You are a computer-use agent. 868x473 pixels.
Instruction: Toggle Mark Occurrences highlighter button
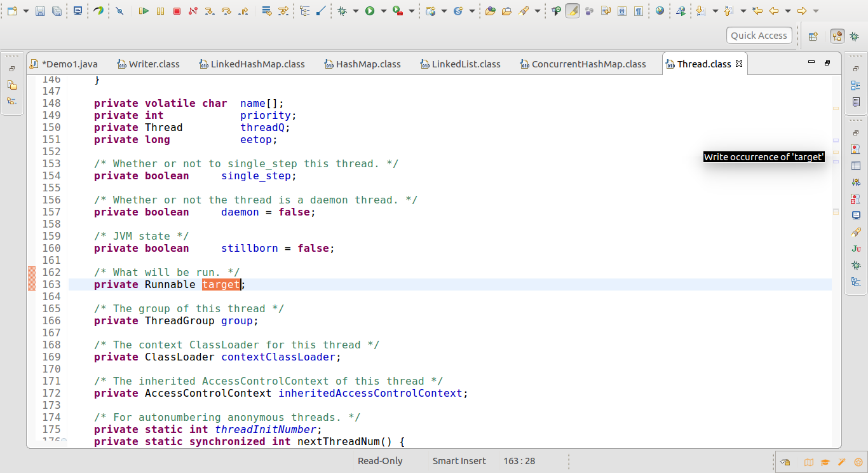click(573, 11)
